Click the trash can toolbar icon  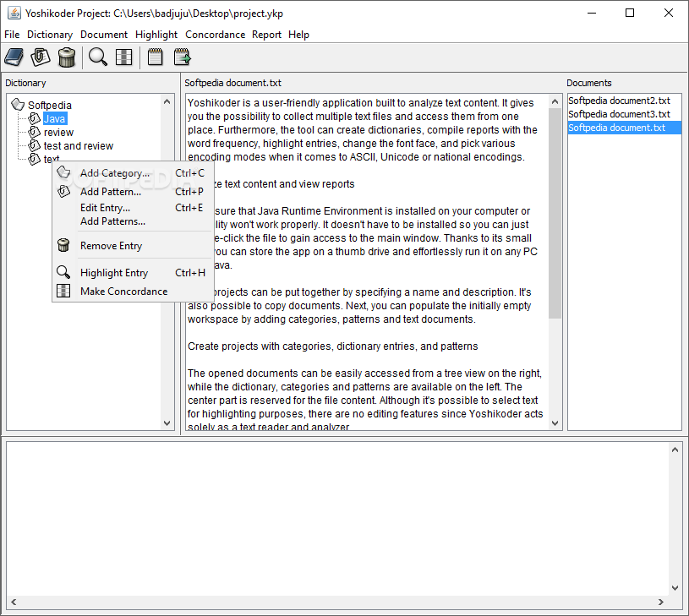click(x=67, y=57)
